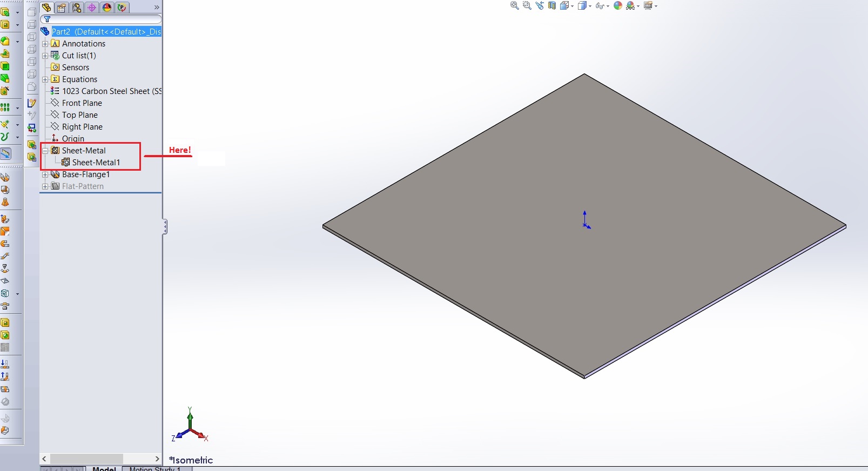868x471 pixels.
Task: Open the Curves dropdown arrow
Action: 17,137
